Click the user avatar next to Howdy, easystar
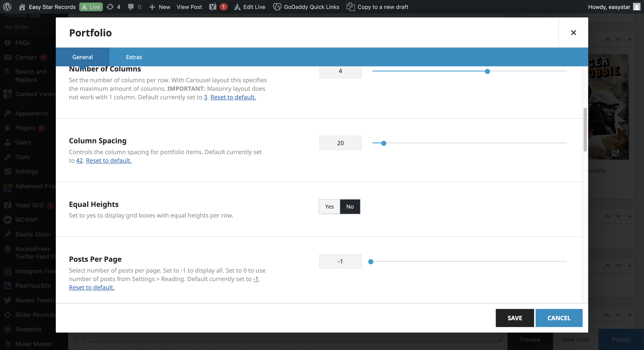 [637, 7]
